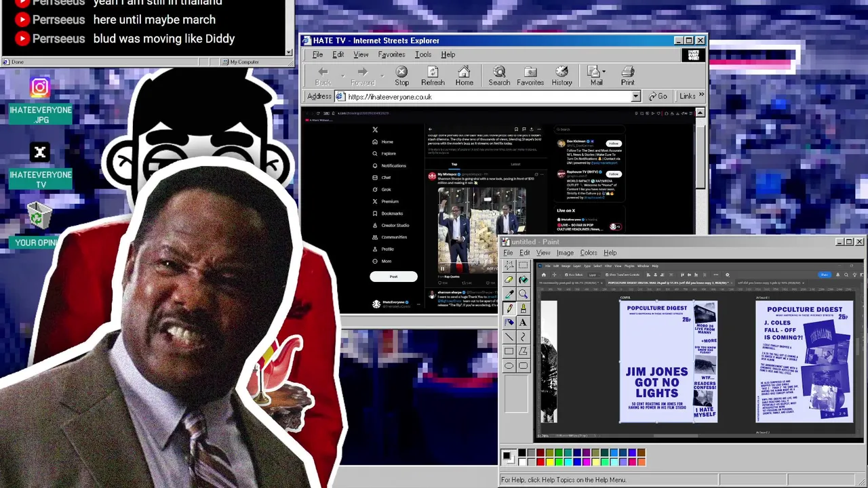Pick the Eraser tool in Paint
This screenshot has width=868, height=488.
[509, 279]
